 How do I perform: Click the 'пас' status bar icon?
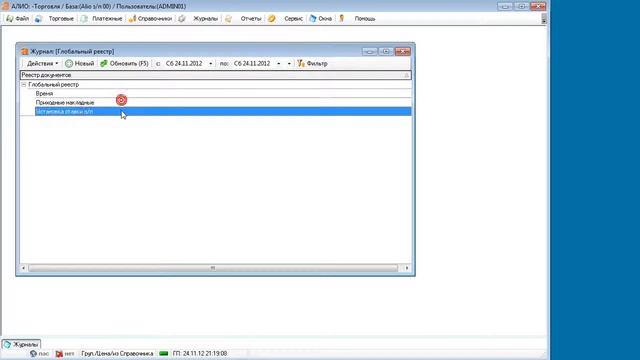tap(33, 354)
